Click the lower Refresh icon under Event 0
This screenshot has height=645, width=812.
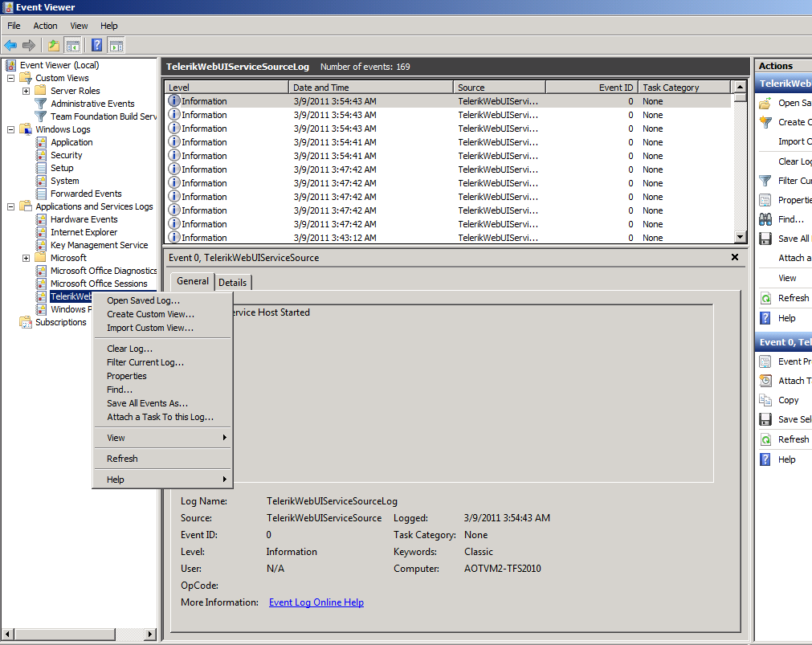[x=765, y=440]
